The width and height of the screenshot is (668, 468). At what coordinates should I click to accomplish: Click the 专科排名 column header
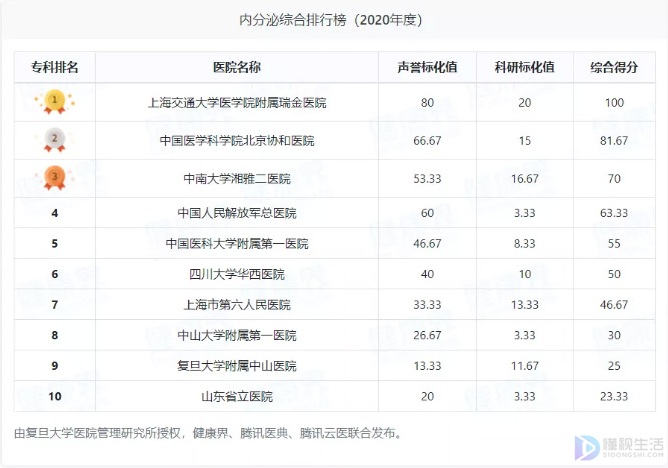55,67
